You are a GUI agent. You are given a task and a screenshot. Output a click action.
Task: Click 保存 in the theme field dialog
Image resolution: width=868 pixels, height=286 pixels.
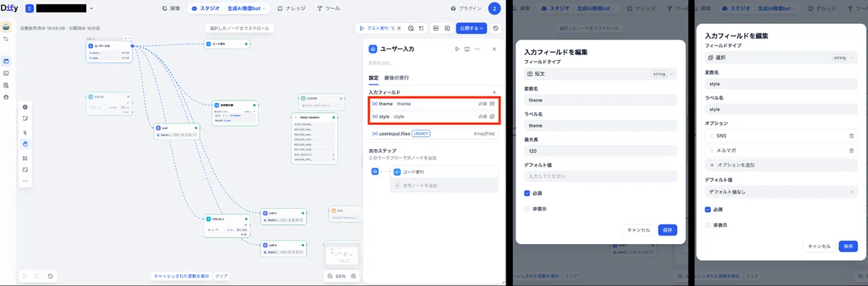click(668, 230)
